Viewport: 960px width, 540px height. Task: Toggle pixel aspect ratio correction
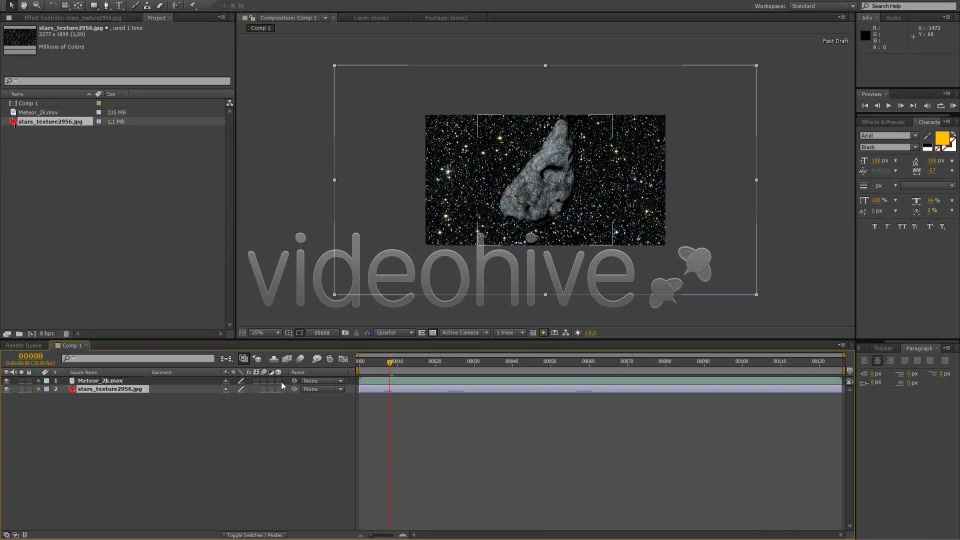[x=533, y=332]
